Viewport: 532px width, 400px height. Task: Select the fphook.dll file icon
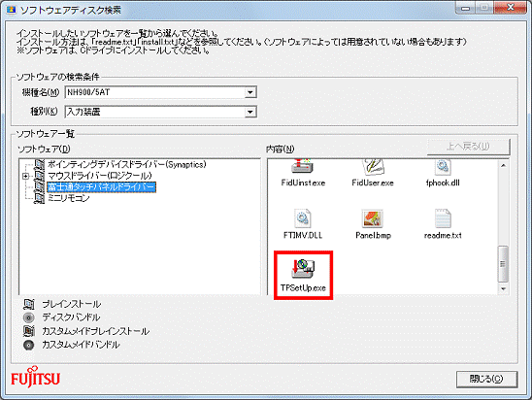click(443, 166)
